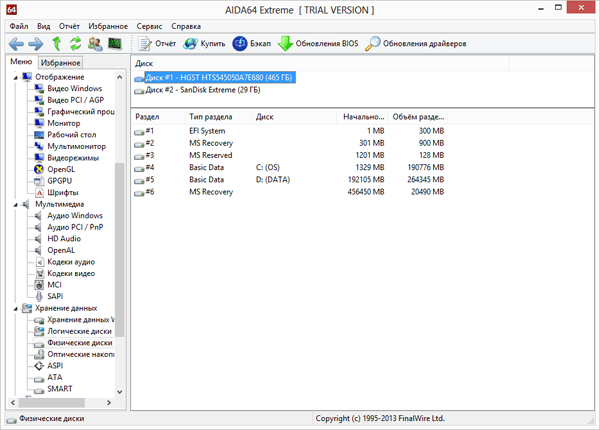Sort by Объём раздела column header

[x=418, y=117]
